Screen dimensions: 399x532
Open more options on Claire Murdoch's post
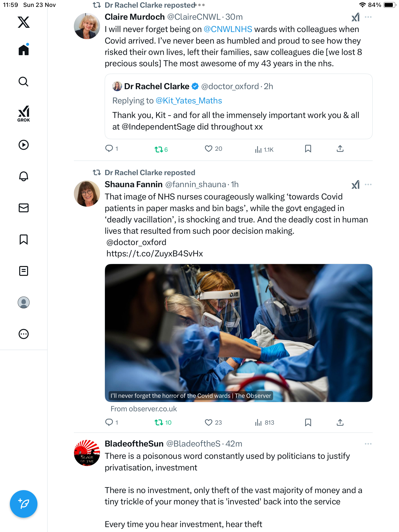368,17
